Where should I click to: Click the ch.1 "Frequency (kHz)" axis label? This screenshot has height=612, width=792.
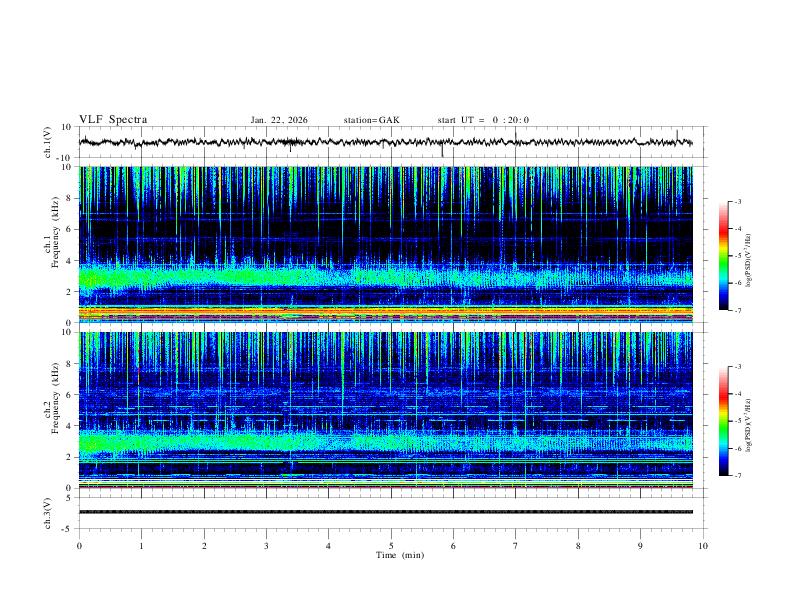[x=55, y=232]
